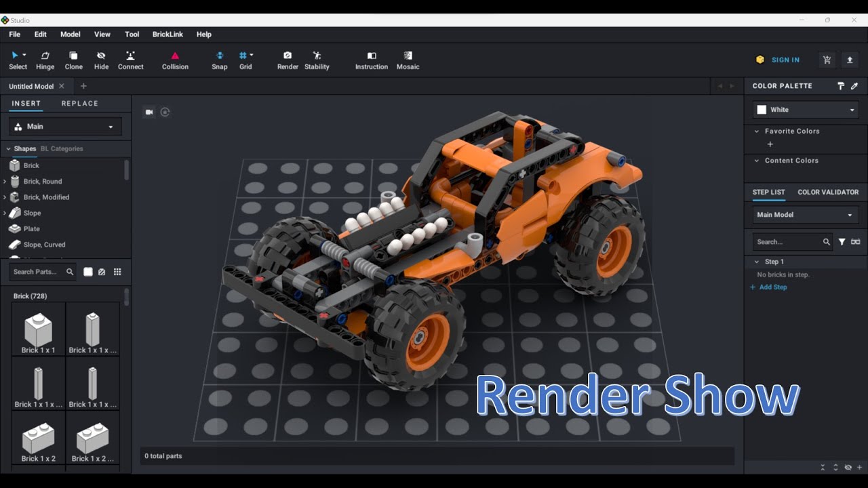The height and width of the screenshot is (488, 868).
Task: Activate the Hide tool
Action: point(101,60)
